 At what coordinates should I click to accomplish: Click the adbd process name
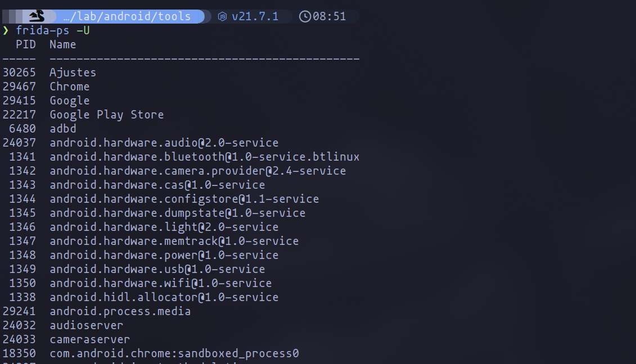tap(62, 129)
